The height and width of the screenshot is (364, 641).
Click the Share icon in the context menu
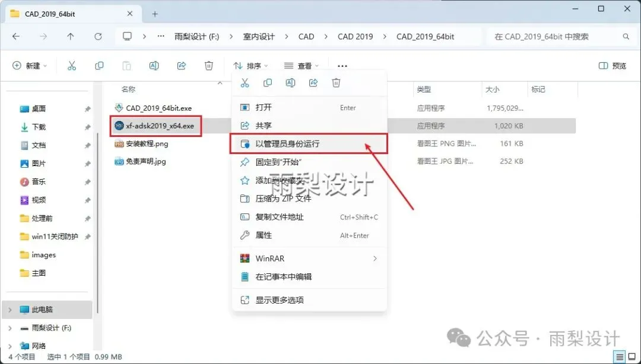(313, 83)
